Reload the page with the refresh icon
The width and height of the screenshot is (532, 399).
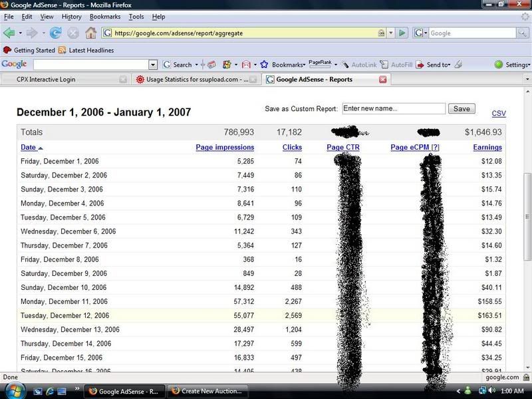coord(56,33)
